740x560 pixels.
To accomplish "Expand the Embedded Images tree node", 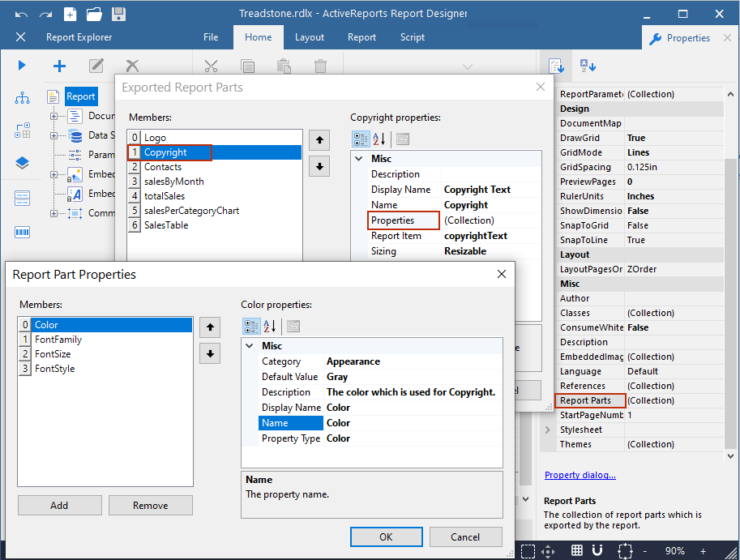I will (x=53, y=174).
